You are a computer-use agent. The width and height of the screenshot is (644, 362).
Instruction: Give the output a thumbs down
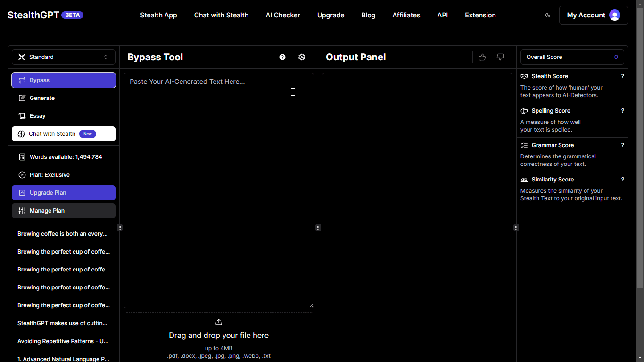point(500,57)
